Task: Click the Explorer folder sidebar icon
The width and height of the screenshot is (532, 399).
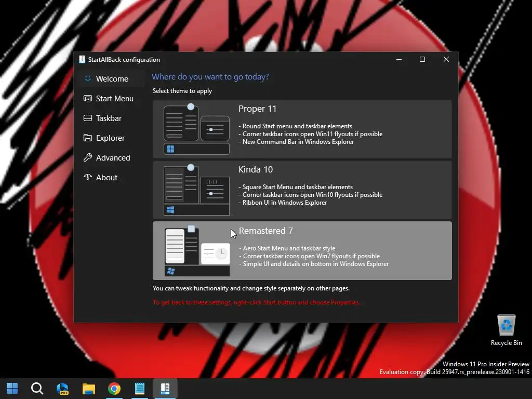Action: point(87,138)
